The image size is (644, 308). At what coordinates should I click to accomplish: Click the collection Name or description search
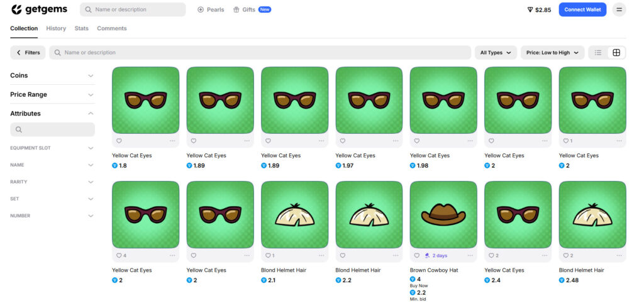point(260,53)
